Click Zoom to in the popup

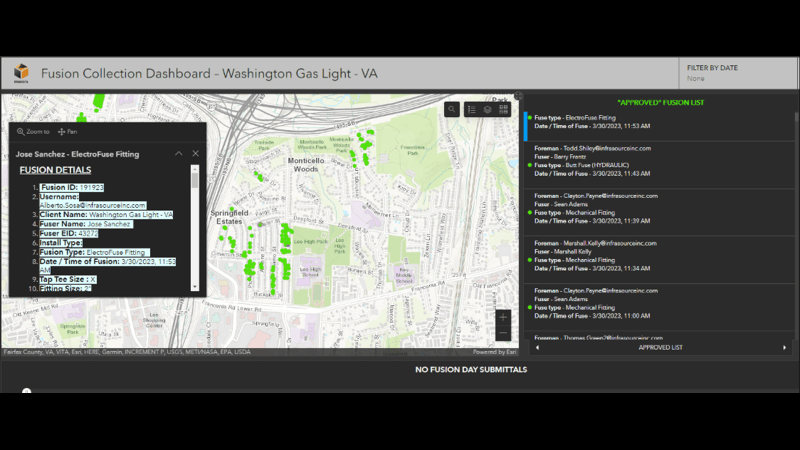tap(34, 131)
